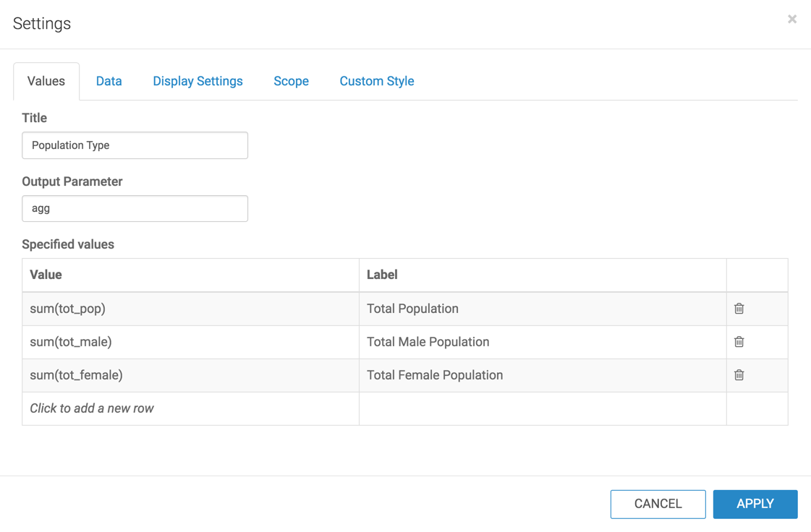Select the sum(tot_female) value cell
811x532 pixels.
[x=190, y=375]
